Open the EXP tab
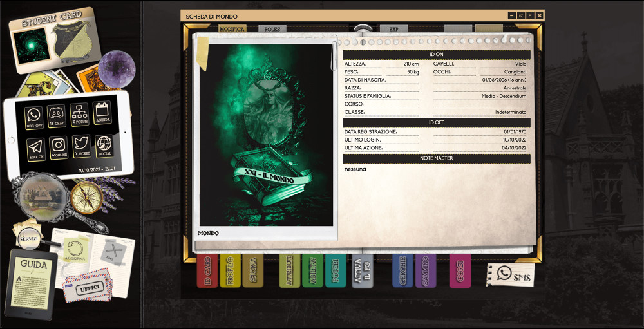The width and height of the screenshot is (644, 329). tap(393, 29)
